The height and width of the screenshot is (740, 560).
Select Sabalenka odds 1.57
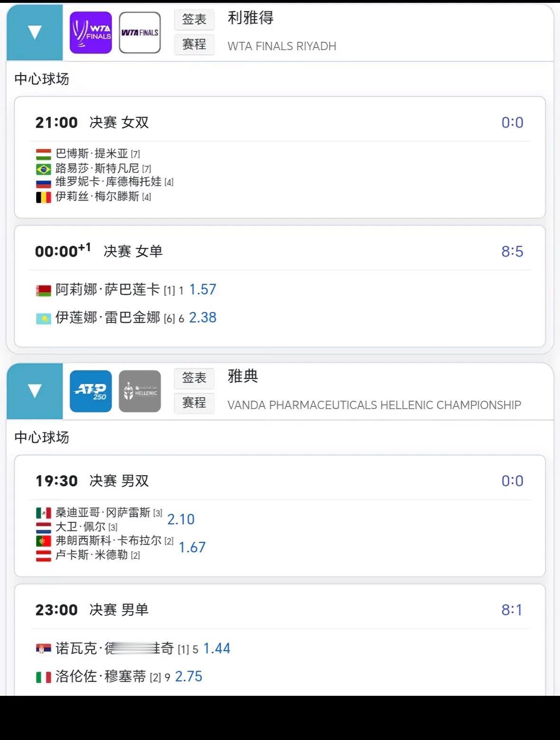coord(203,289)
